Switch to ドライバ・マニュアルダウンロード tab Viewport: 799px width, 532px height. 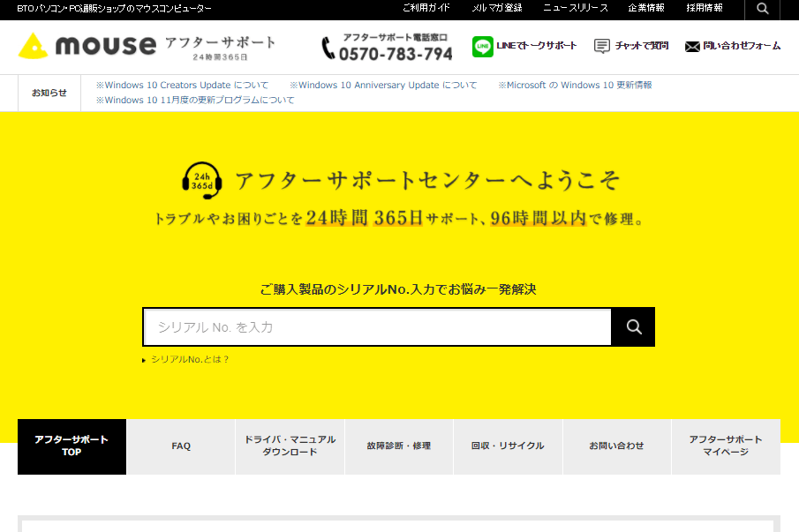(x=290, y=446)
